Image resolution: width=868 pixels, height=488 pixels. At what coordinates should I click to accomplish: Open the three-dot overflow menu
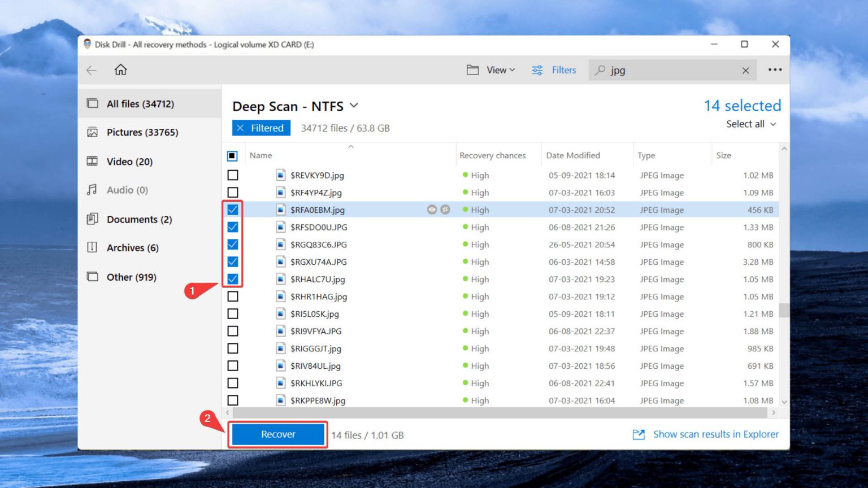click(x=775, y=69)
